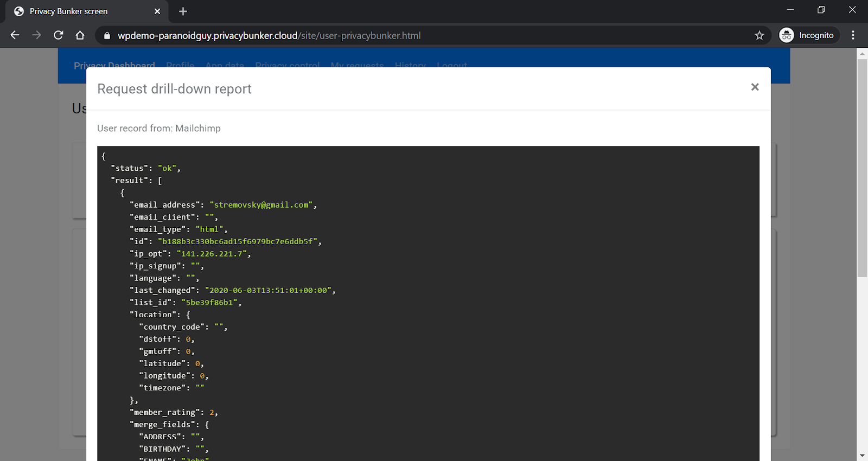The width and height of the screenshot is (868, 461).
Task: Click the stremovsky@gmail.com email value
Action: [261, 205]
